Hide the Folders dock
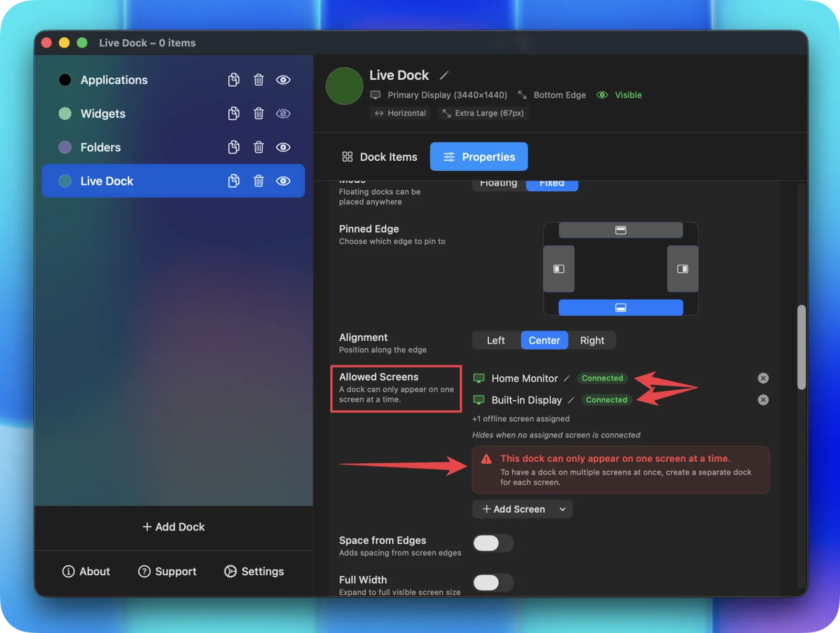This screenshot has width=840, height=633. pos(283,147)
